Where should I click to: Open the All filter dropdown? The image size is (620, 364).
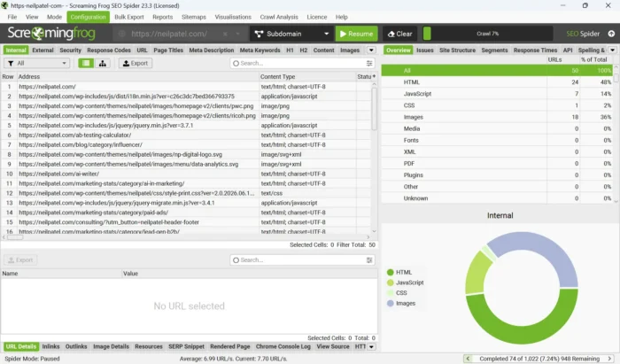(x=37, y=63)
